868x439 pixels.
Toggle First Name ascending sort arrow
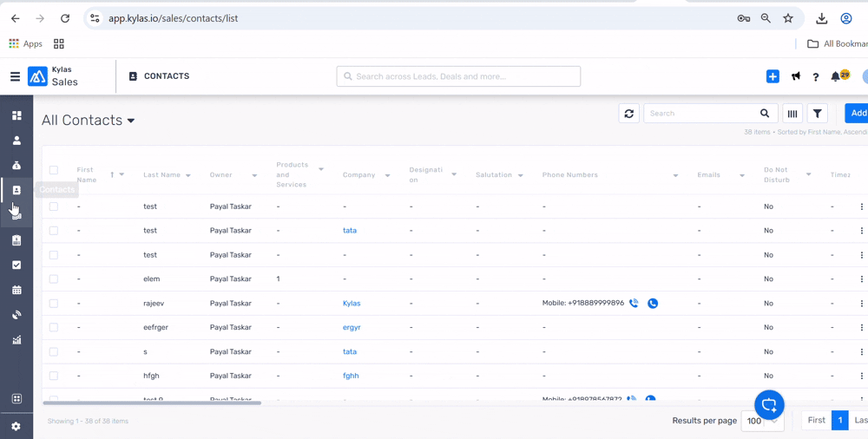(x=112, y=174)
